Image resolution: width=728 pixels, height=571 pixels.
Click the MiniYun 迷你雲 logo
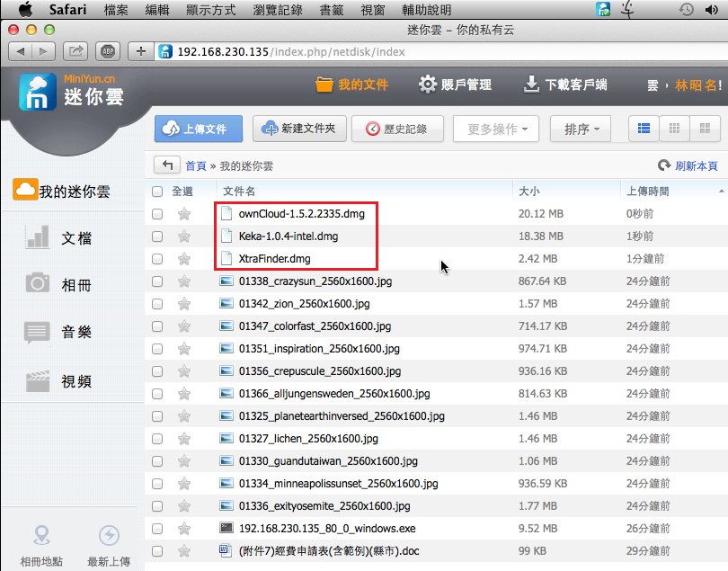pyautogui.click(x=71, y=92)
